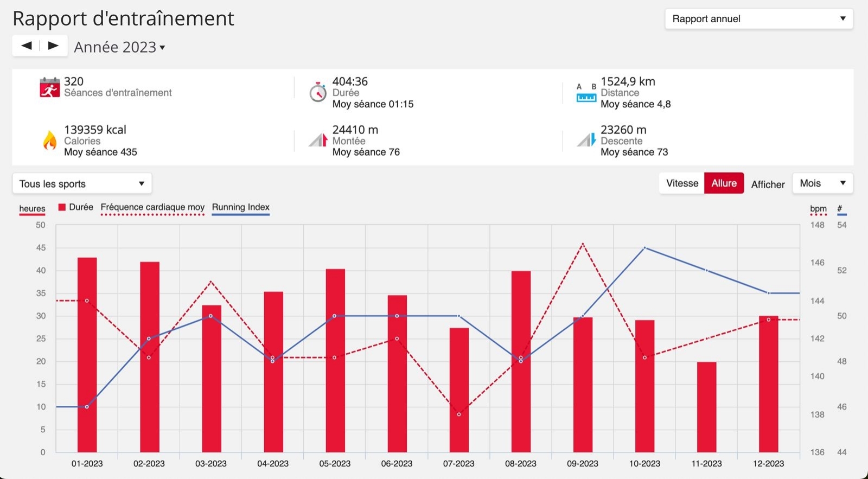Image resolution: width=868 pixels, height=479 pixels.
Task: Click the calories flame icon
Action: (49, 140)
